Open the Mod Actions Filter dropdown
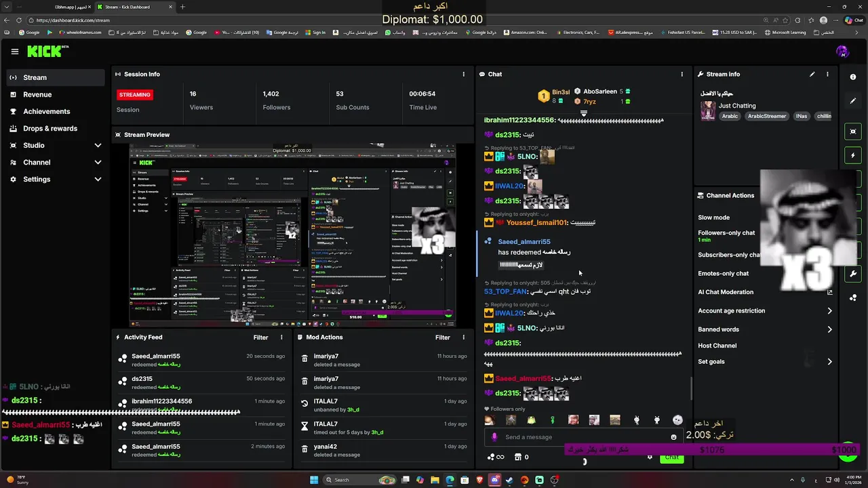This screenshot has width=868, height=488. [x=443, y=337]
